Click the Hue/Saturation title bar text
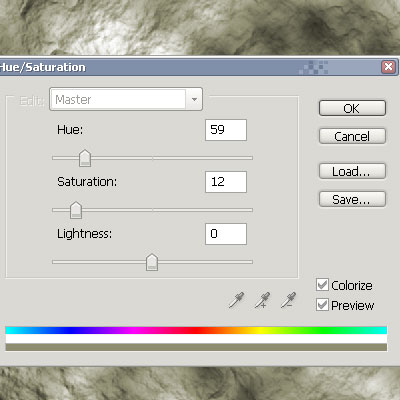The image size is (400, 400). (x=43, y=67)
